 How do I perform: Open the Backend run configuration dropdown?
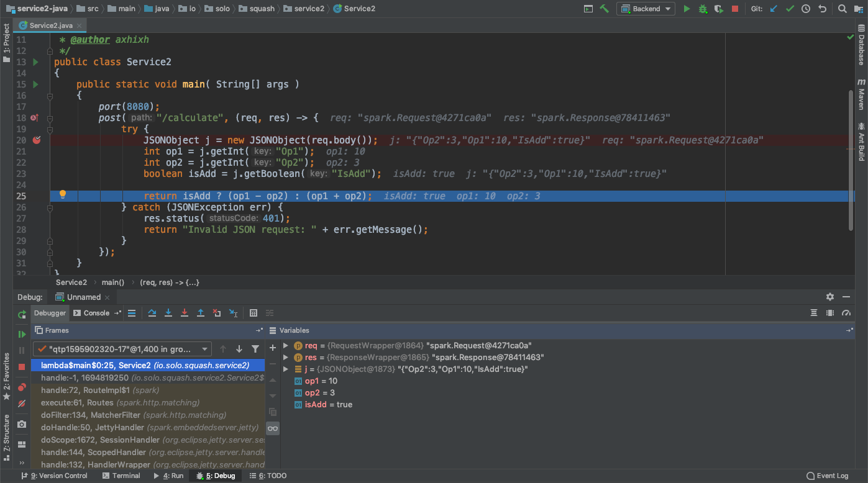point(646,9)
